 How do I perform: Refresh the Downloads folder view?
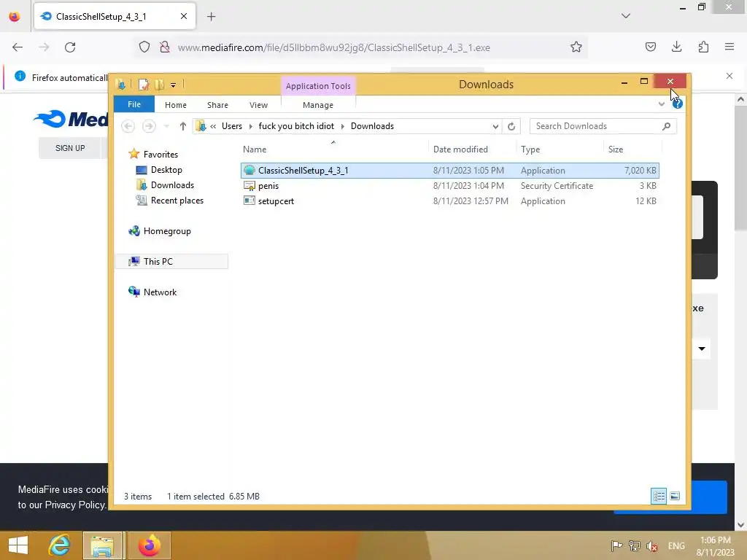point(511,126)
